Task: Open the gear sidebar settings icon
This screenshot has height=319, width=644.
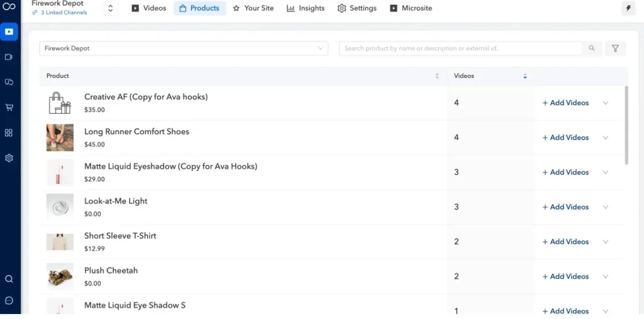Action: pos(9,158)
